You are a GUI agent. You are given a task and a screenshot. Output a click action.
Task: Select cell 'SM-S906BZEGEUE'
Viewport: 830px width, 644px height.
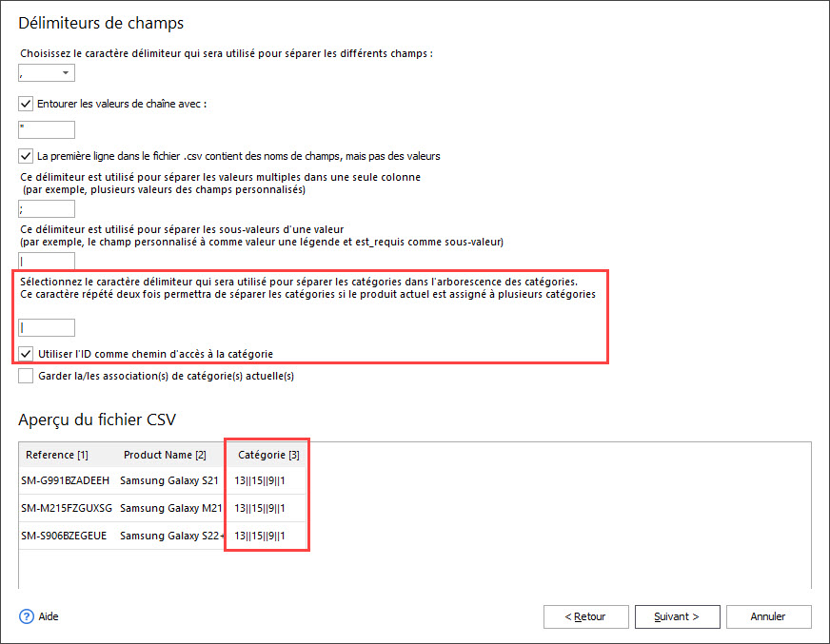click(64, 536)
